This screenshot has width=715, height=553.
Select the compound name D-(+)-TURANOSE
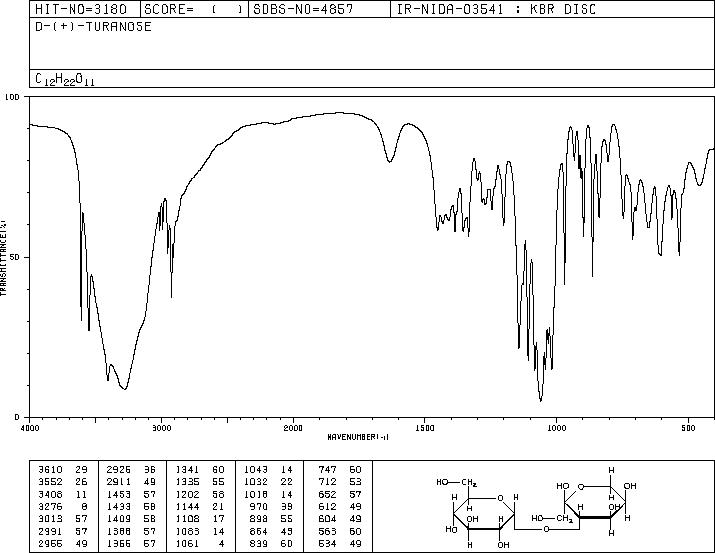[93, 26]
